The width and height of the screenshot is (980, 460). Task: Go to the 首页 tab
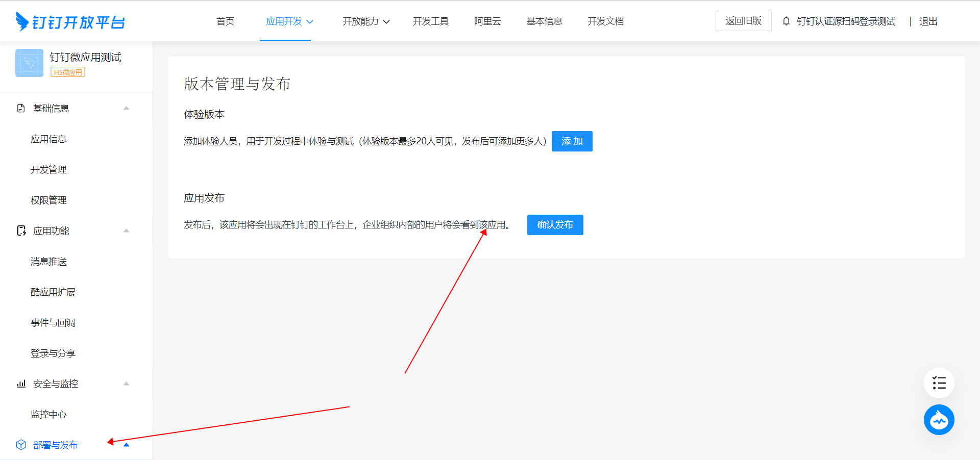click(225, 21)
